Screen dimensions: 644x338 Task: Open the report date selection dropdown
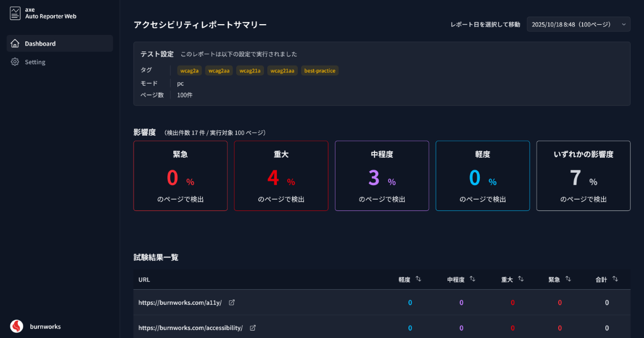(578, 24)
